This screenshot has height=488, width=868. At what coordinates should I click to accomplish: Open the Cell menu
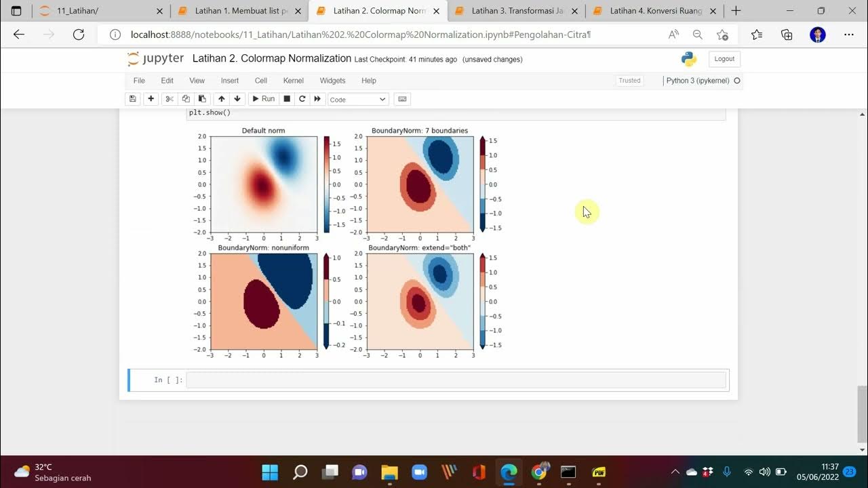pyautogui.click(x=261, y=81)
